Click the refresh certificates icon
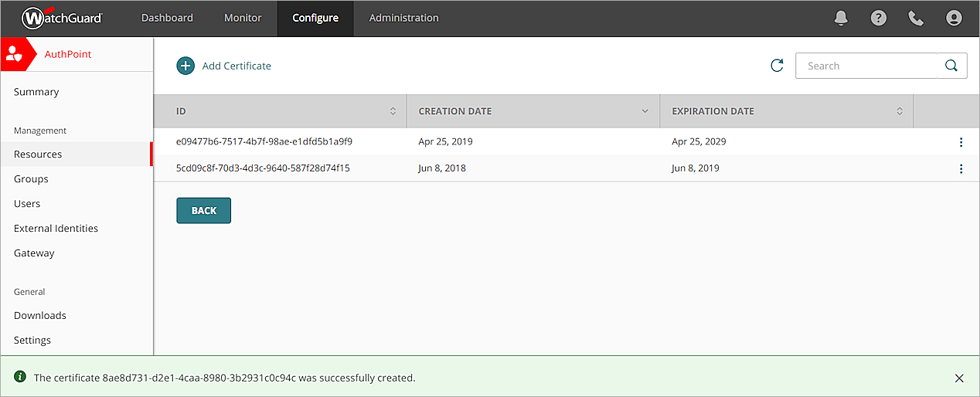 coord(777,66)
